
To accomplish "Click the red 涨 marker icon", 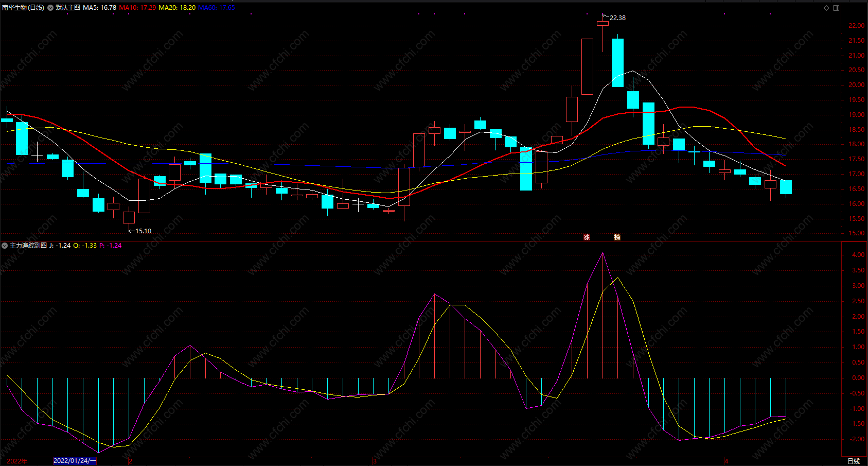I will [x=587, y=237].
